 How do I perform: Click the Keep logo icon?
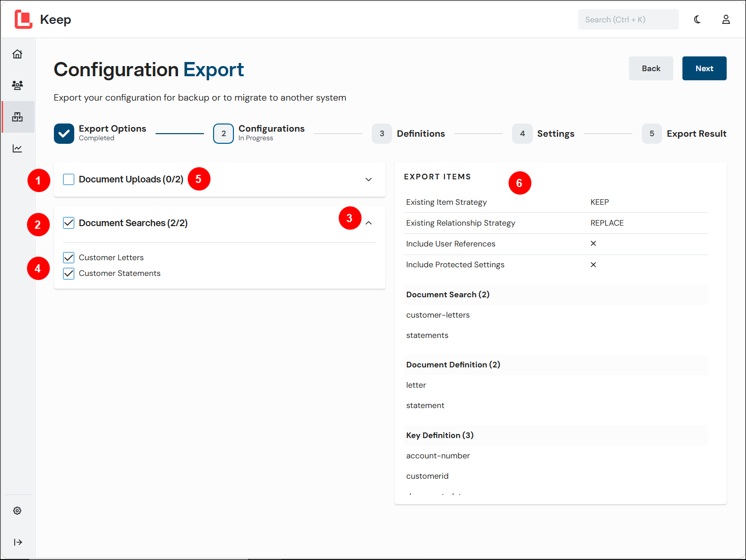coord(23,19)
